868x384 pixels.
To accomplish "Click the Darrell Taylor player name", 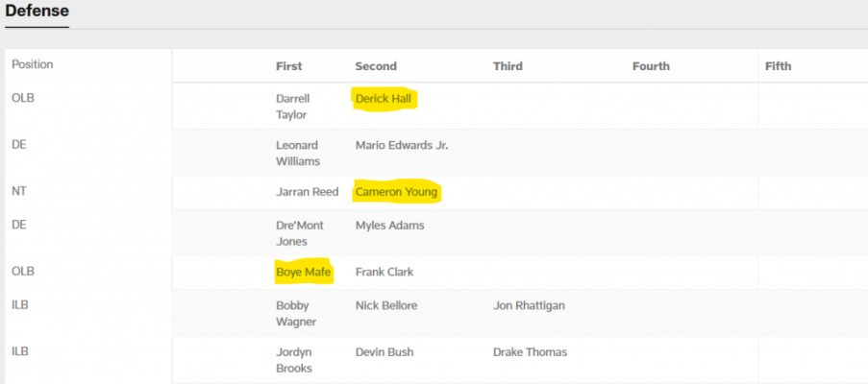I will pos(293,107).
